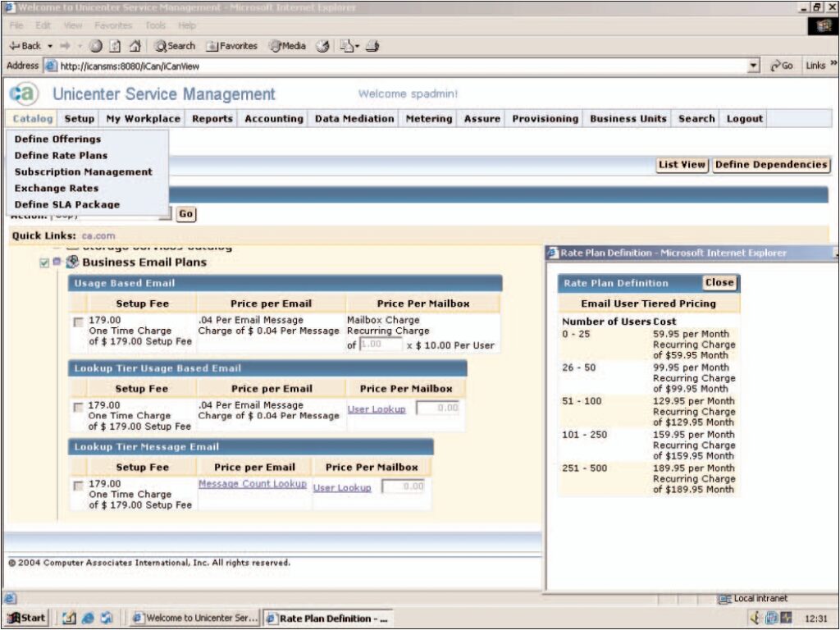
Task: Click the 0.00 field in Lookup Tier Usage Based Email
Action: pos(438,409)
